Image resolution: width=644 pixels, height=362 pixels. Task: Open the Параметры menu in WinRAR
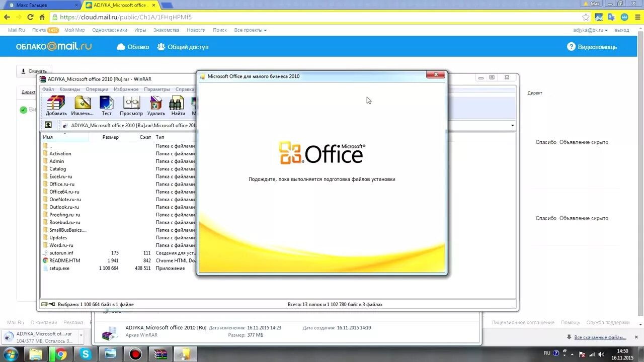coord(156,89)
